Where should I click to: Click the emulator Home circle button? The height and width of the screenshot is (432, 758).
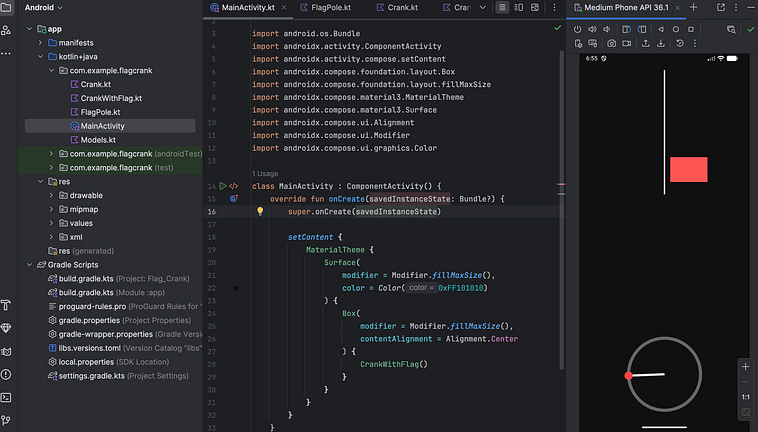[676, 29]
